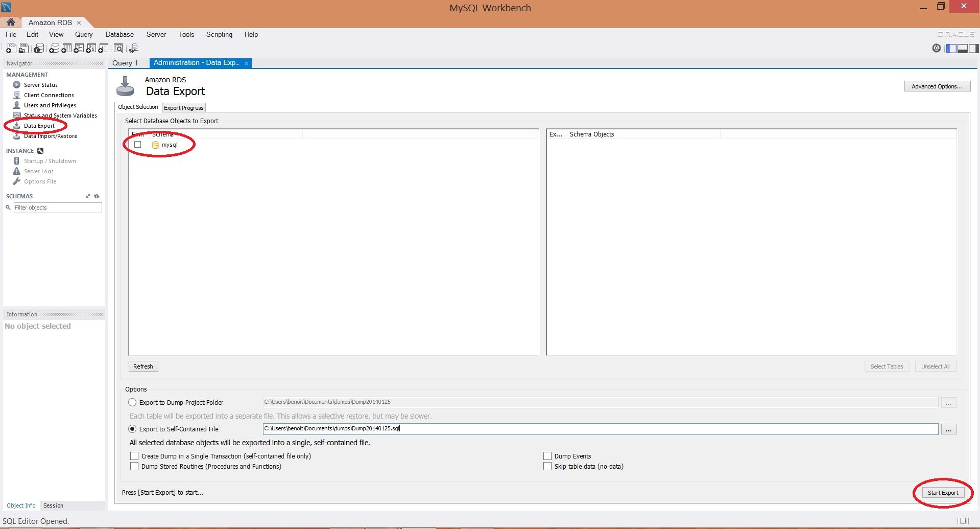
Task: Open Users and Privileges
Action: [50, 105]
